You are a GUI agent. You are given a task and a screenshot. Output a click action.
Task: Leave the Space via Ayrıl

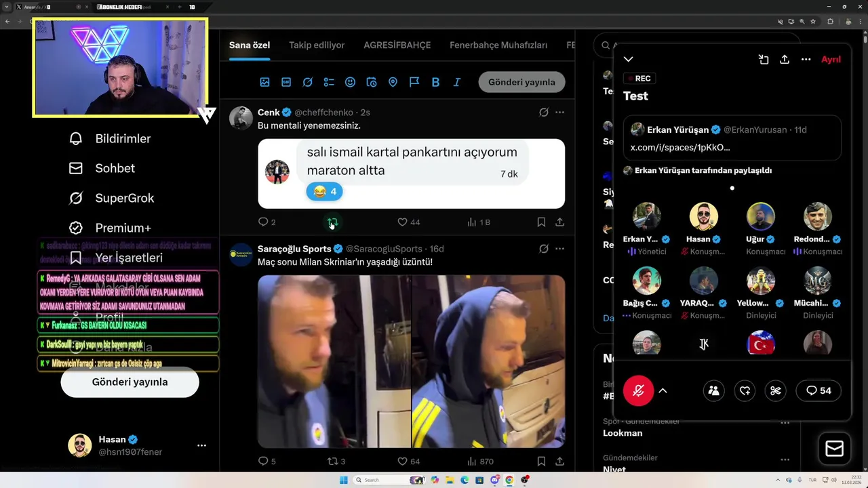(x=831, y=60)
